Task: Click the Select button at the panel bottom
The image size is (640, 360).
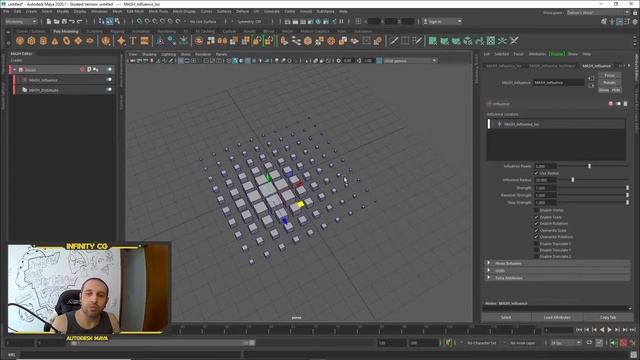Action: [506, 317]
